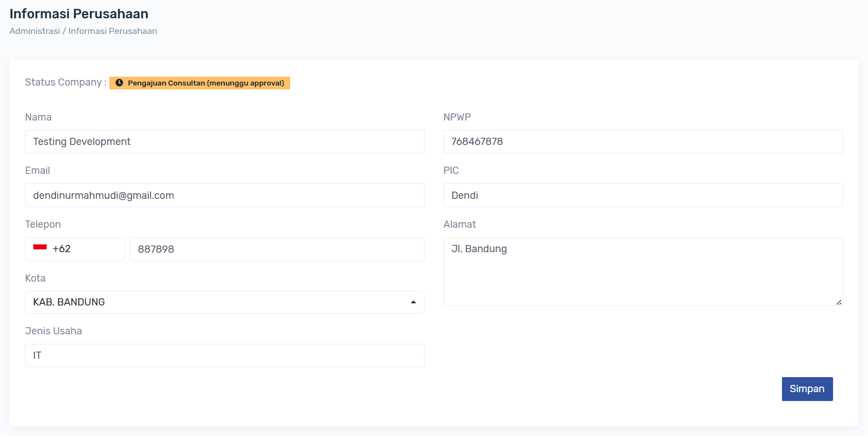The height and width of the screenshot is (436, 868).
Task: Click inside the Alamat text area
Action: 643,272
